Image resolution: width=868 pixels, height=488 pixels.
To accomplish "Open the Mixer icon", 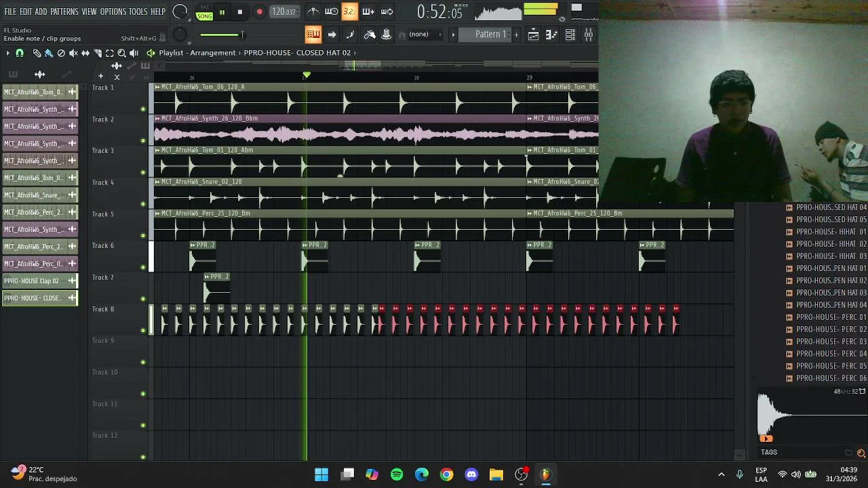I will pos(589,35).
